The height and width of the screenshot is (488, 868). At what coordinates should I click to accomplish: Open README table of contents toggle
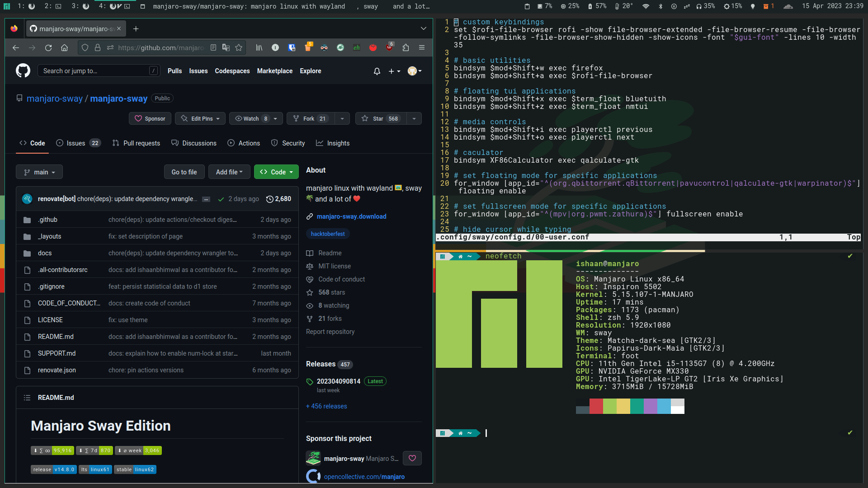(x=27, y=398)
